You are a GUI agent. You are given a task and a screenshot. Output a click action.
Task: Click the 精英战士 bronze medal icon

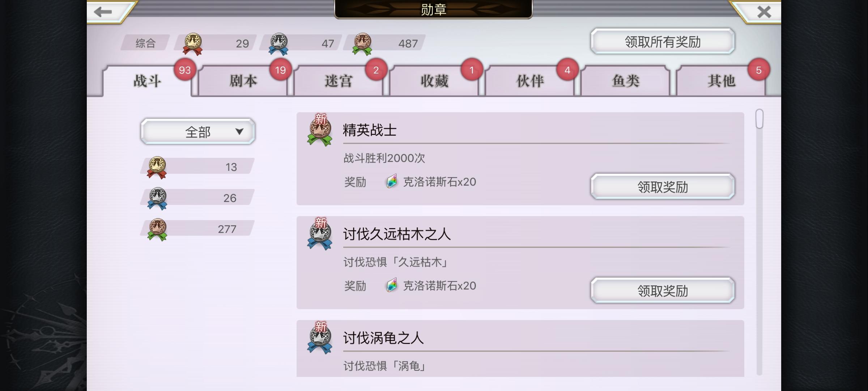(x=319, y=131)
